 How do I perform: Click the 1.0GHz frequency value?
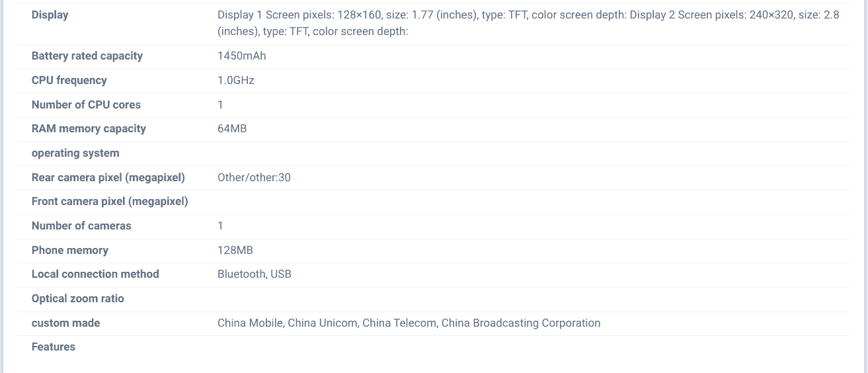[x=235, y=81]
